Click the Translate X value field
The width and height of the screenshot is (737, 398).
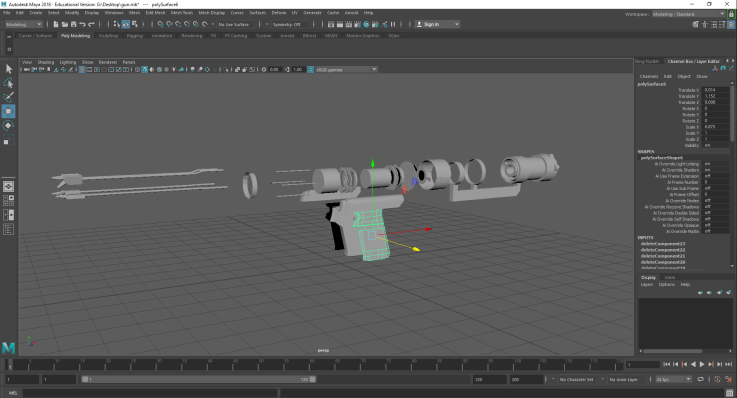point(716,90)
